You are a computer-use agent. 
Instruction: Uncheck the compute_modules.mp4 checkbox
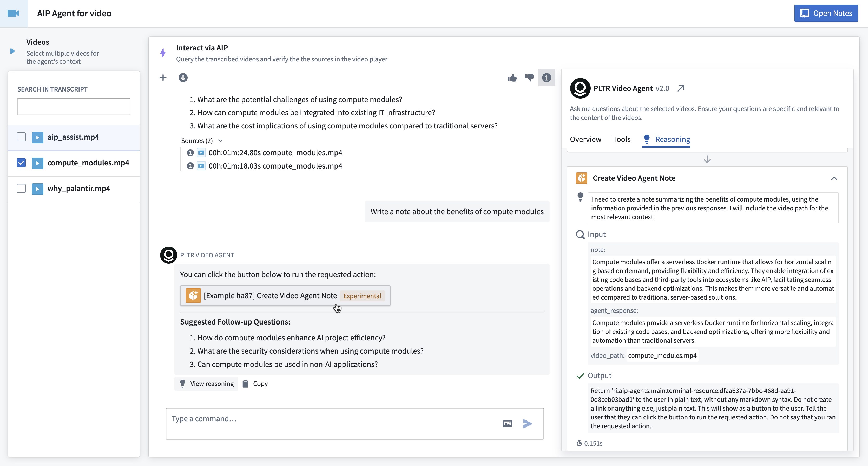[x=21, y=163]
